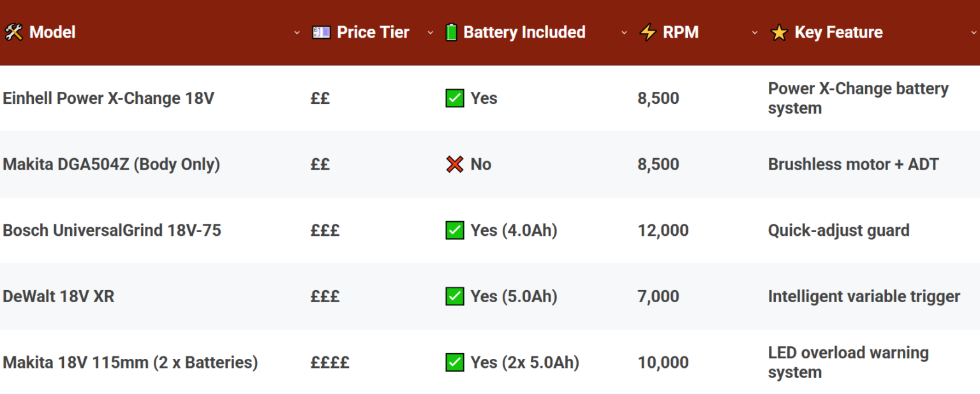The width and height of the screenshot is (980, 394).
Task: Open the Model column dropdown arrow
Action: (297, 33)
